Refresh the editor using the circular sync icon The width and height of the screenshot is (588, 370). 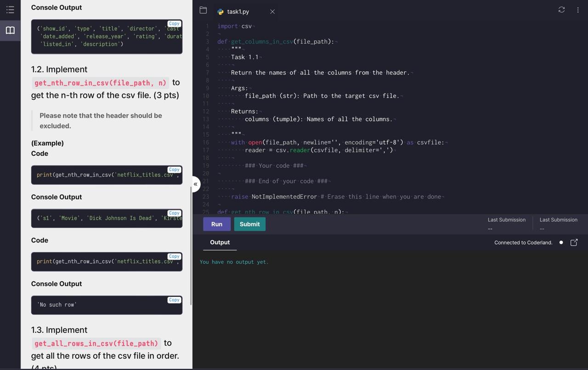pyautogui.click(x=561, y=9)
